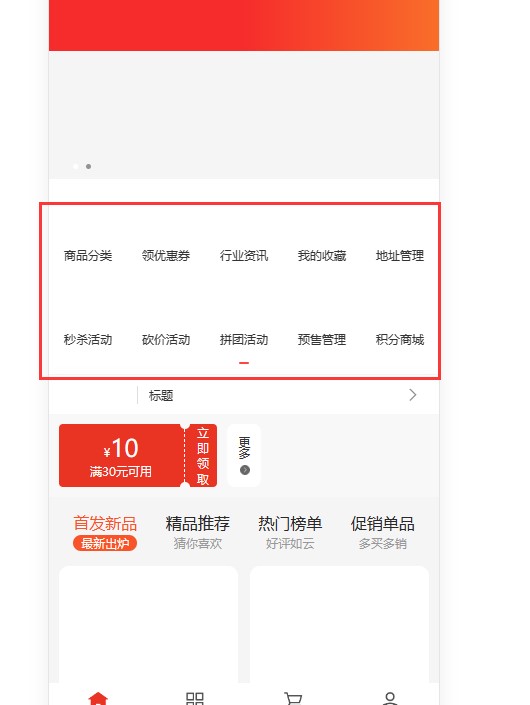The width and height of the screenshot is (530, 705).
Task: Open the 领优惠券 menu entry
Action: pos(166,255)
